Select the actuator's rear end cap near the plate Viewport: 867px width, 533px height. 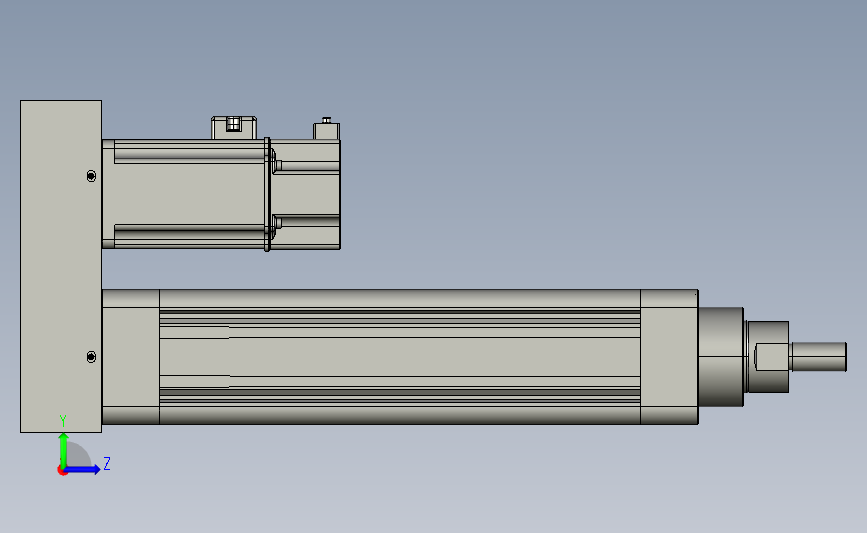[131, 357]
